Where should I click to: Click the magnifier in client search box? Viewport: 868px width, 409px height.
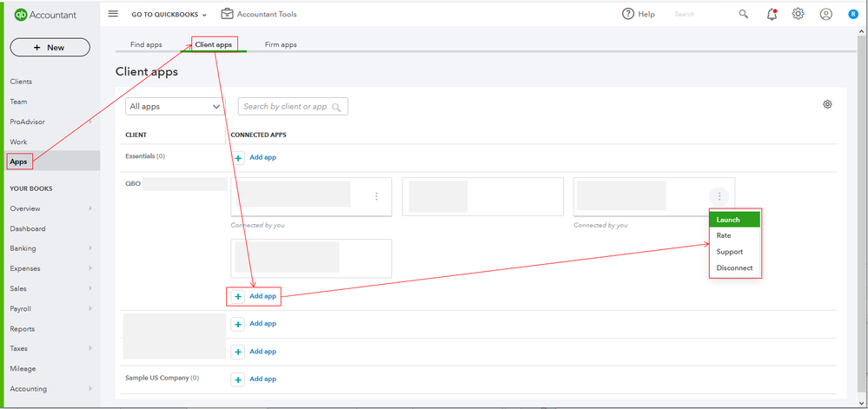[336, 107]
